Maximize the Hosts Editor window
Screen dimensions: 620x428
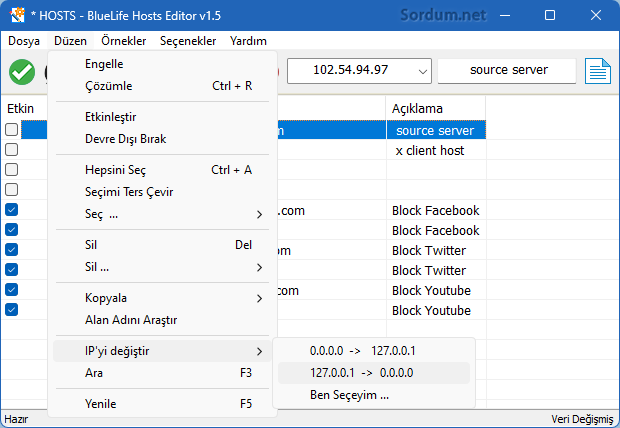click(x=550, y=15)
